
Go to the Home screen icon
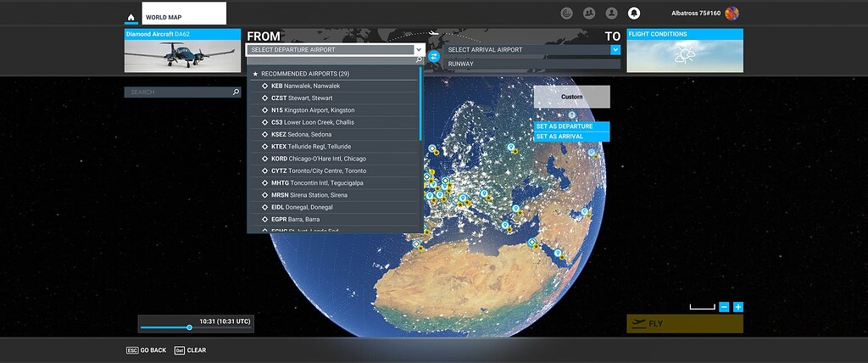click(131, 17)
